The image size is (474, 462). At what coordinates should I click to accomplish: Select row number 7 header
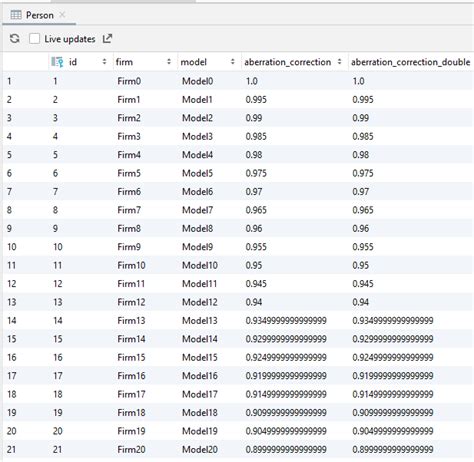coord(9,192)
